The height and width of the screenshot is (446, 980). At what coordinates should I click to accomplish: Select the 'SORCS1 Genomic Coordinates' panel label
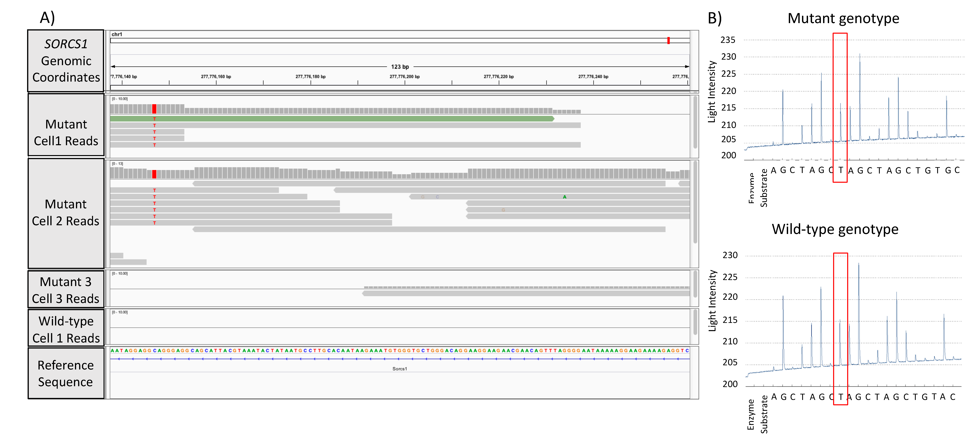pyautogui.click(x=66, y=61)
